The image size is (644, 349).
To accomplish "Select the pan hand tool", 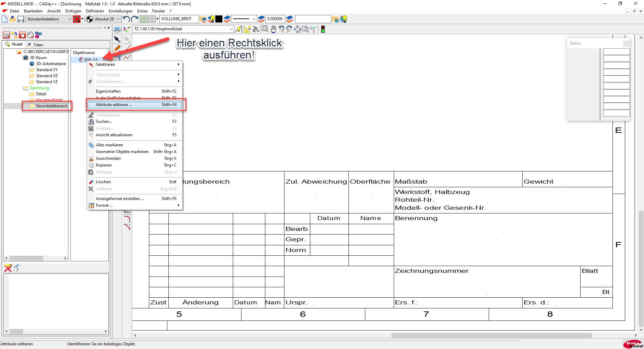I will point(273,29).
